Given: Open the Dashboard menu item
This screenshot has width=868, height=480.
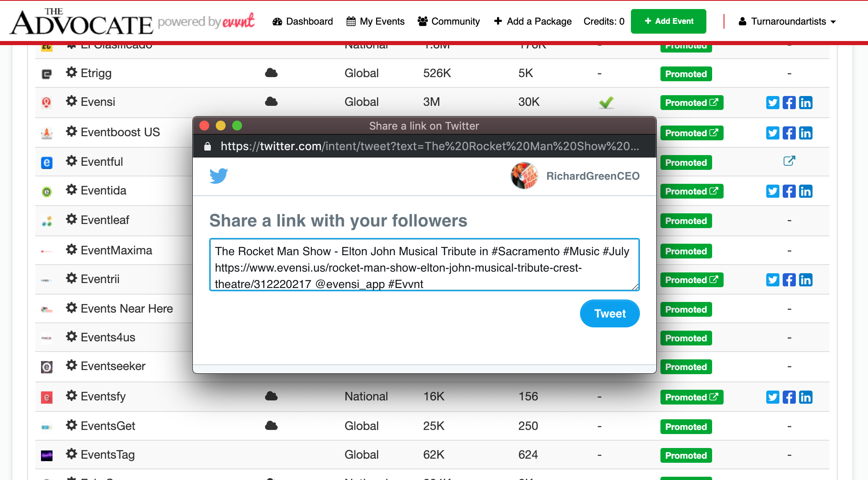Looking at the screenshot, I should 303,21.
